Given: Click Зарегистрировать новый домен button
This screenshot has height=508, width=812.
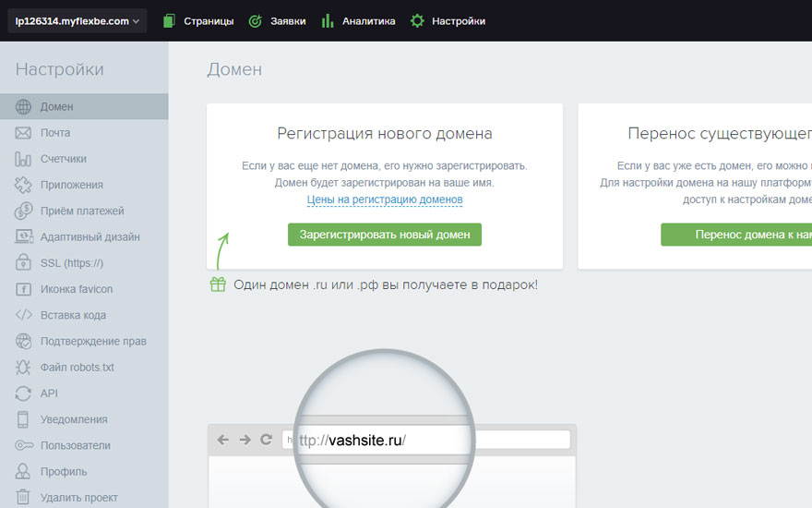Looking at the screenshot, I should pyautogui.click(x=385, y=235).
